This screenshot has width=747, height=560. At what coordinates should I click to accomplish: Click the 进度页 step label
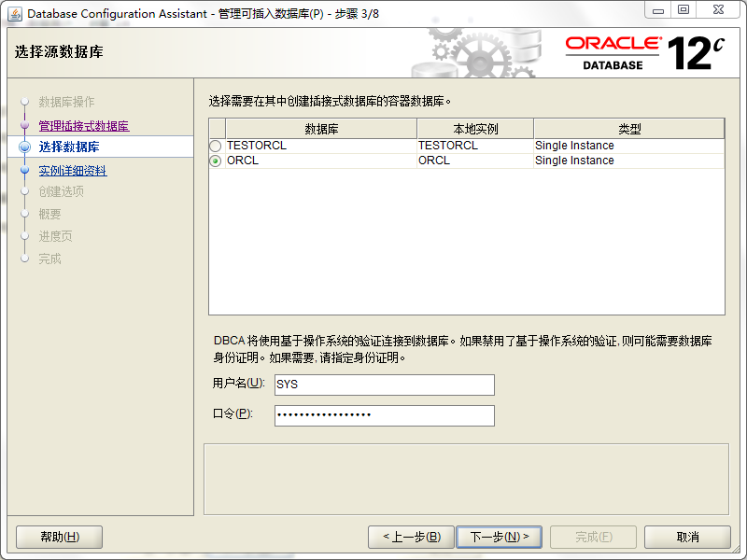(x=56, y=236)
